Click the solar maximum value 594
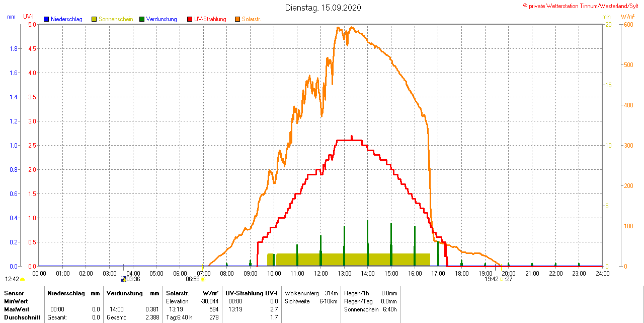 (x=214, y=309)
